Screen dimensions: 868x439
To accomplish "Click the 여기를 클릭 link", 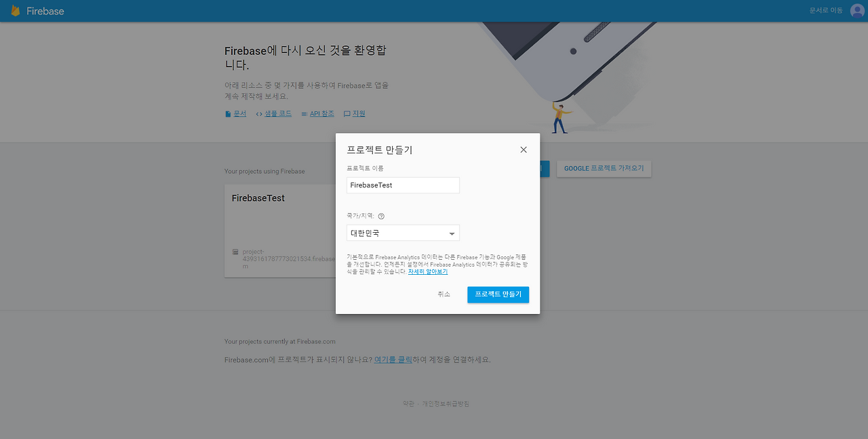I will 393,360.
